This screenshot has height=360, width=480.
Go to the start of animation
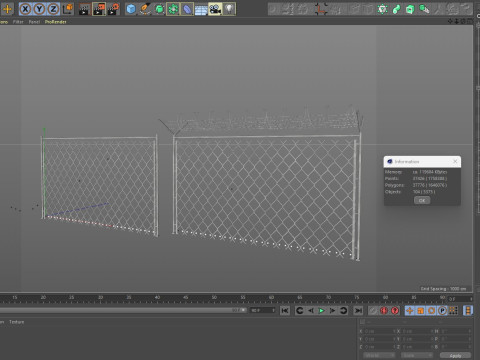(285, 311)
